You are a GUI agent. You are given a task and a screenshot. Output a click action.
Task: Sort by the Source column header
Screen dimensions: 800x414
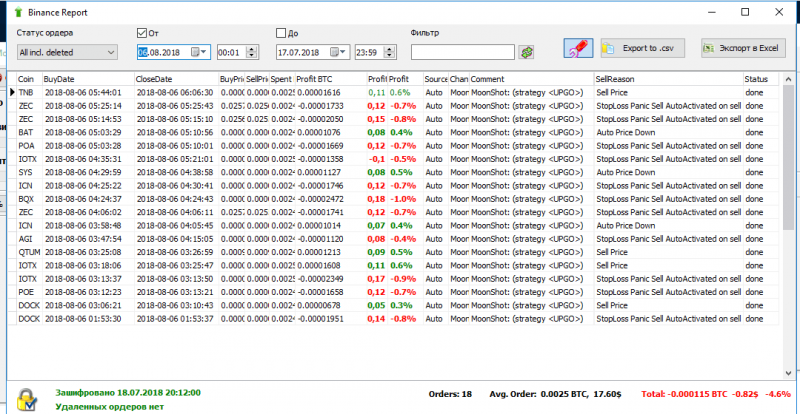point(436,79)
